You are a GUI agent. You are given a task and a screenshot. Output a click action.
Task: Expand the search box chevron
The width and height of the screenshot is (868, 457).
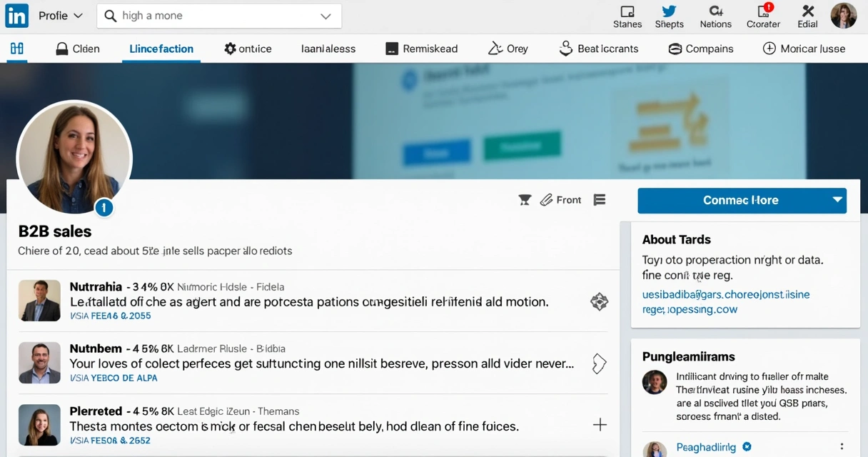tap(325, 16)
